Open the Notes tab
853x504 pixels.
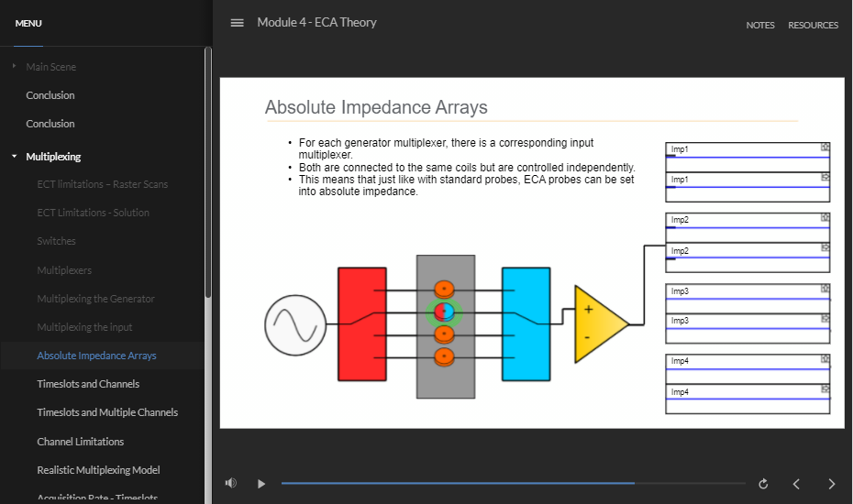coord(759,26)
